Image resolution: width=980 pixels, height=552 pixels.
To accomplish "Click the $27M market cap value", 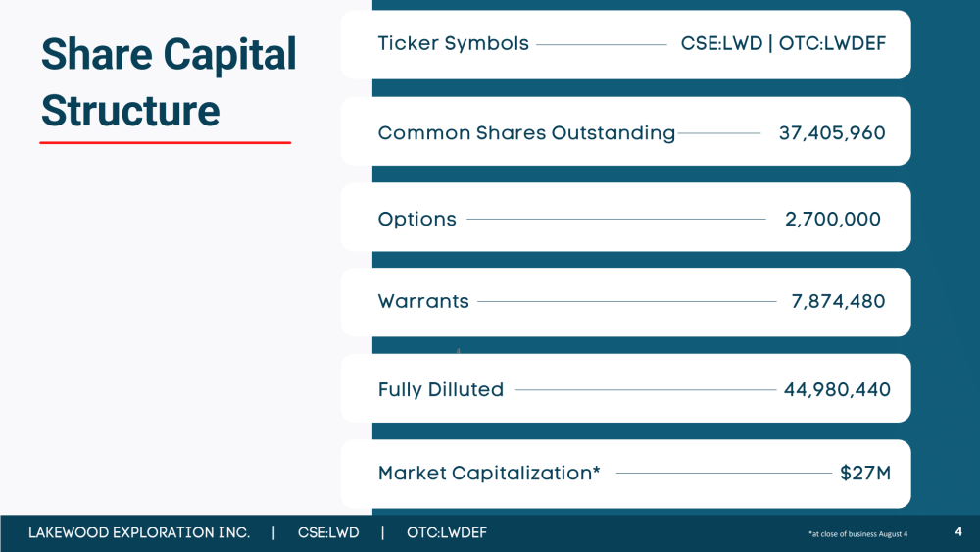I will (x=865, y=474).
